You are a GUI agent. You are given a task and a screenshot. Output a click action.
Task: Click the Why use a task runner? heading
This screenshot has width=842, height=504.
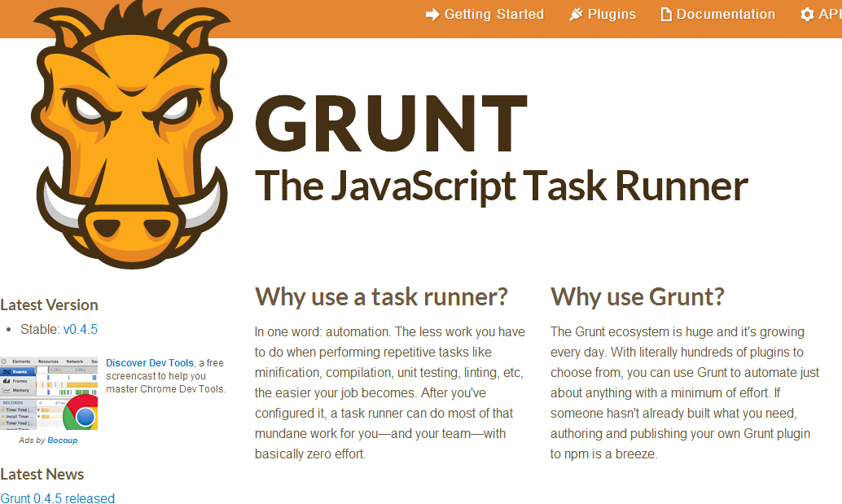[x=381, y=297]
